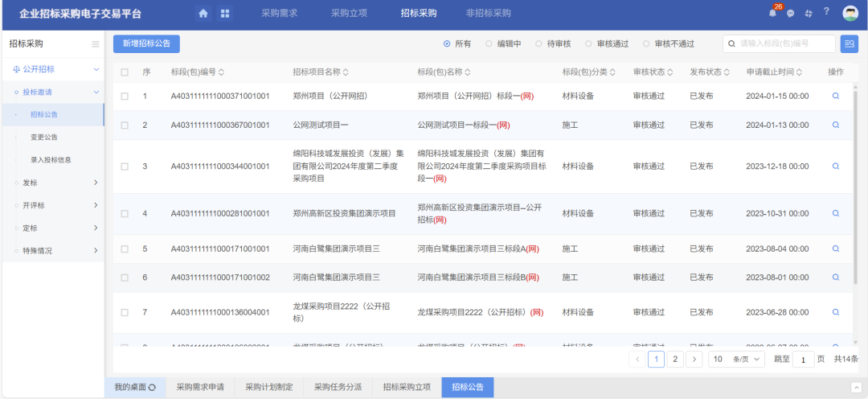Screen dimensions: 868x399
Task: Click the help question mark icon
Action: point(825,12)
